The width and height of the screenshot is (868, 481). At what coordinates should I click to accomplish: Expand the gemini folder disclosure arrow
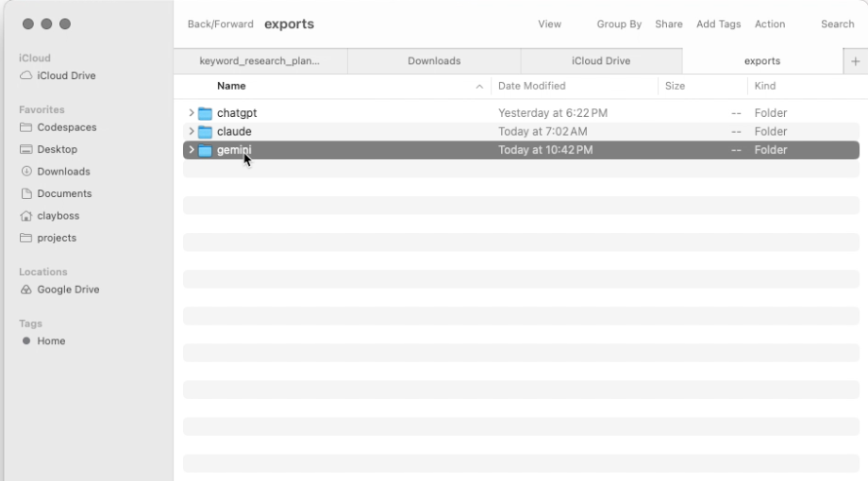pos(191,149)
